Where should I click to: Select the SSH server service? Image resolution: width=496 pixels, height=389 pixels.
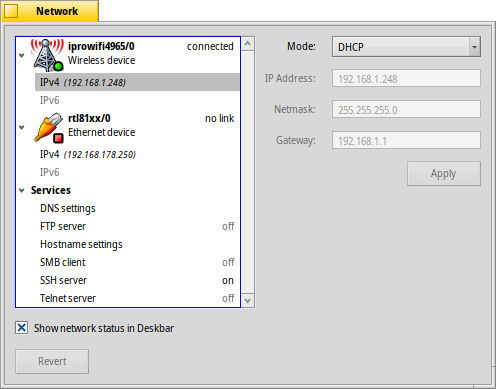(137, 280)
